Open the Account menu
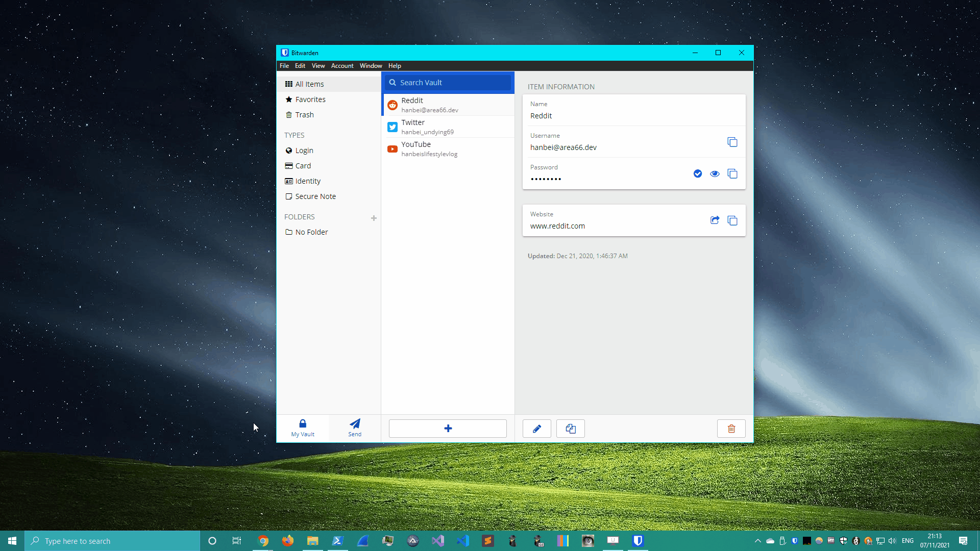The height and width of the screenshot is (551, 980). (x=342, y=66)
